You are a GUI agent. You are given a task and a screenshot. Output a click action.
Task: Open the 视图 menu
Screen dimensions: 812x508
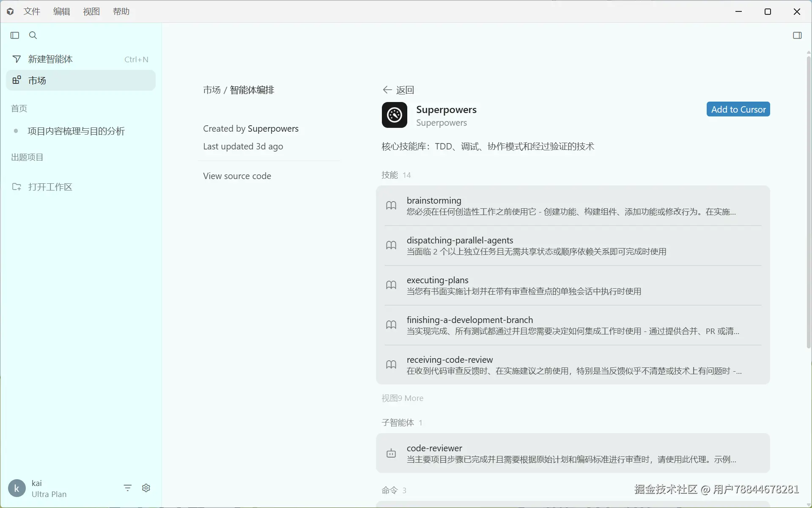tap(91, 11)
